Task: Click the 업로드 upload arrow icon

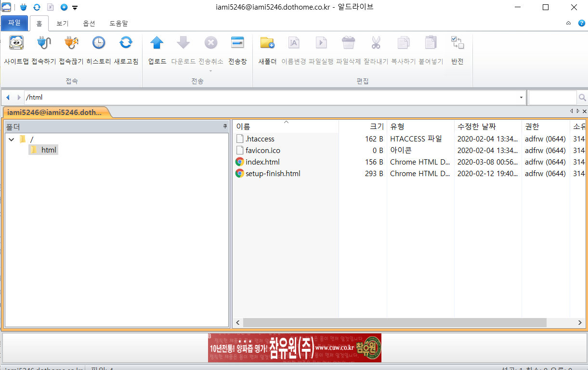Action: tap(157, 44)
